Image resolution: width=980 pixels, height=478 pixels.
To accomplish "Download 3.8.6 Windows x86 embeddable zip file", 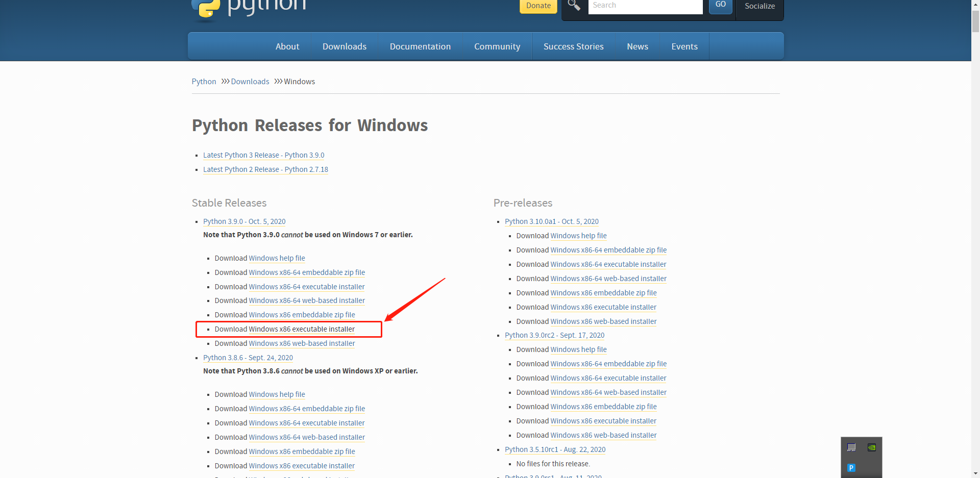I will tap(302, 451).
